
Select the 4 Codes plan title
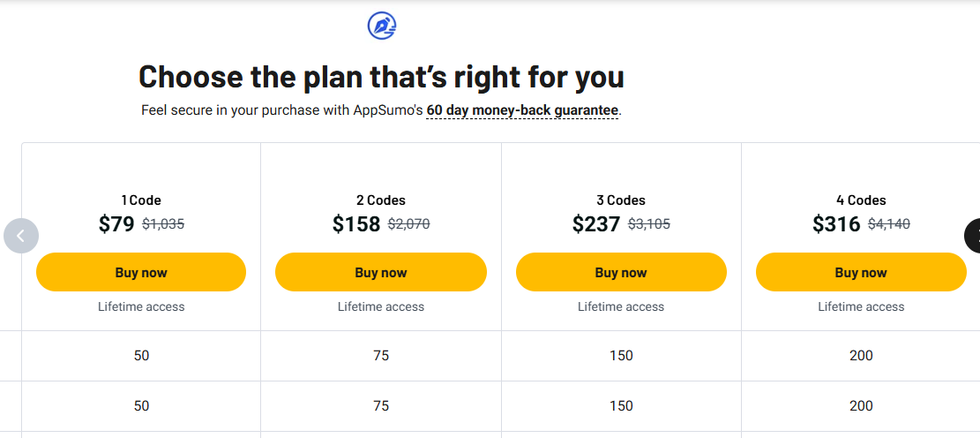click(x=861, y=200)
